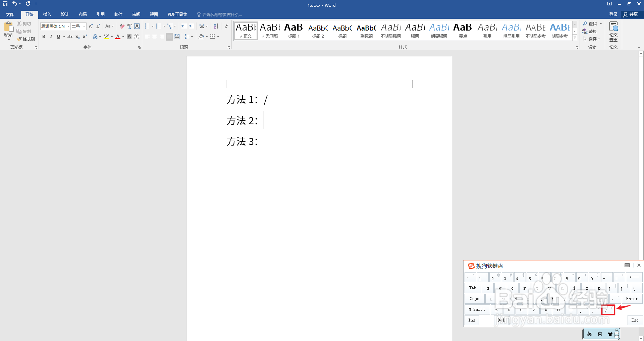Apply superscript formatting
The width and height of the screenshot is (644, 341).
point(85,37)
